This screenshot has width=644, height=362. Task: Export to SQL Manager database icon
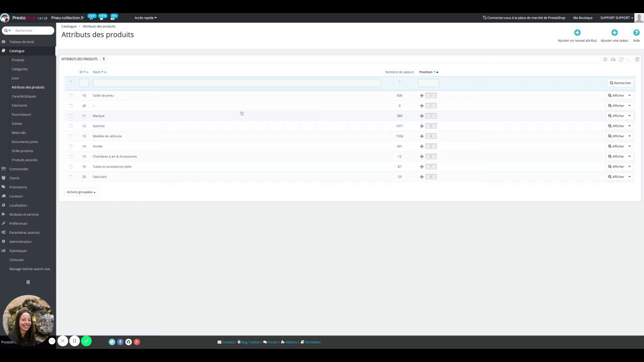[x=637, y=59]
